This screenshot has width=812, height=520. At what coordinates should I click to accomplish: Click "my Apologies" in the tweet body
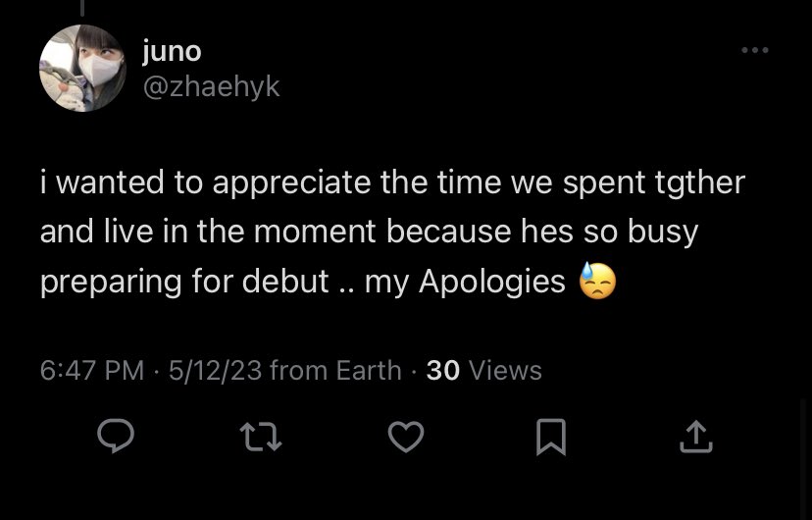(x=465, y=283)
